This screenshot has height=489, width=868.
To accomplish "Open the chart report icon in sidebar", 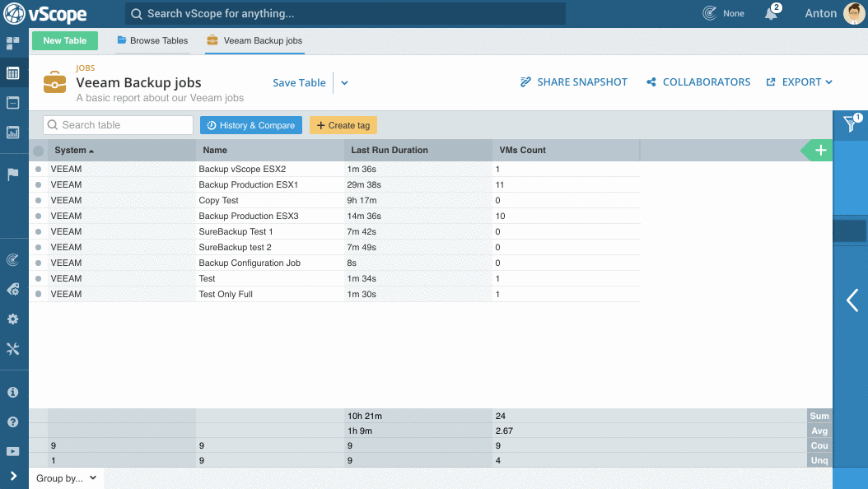I will click(12, 133).
